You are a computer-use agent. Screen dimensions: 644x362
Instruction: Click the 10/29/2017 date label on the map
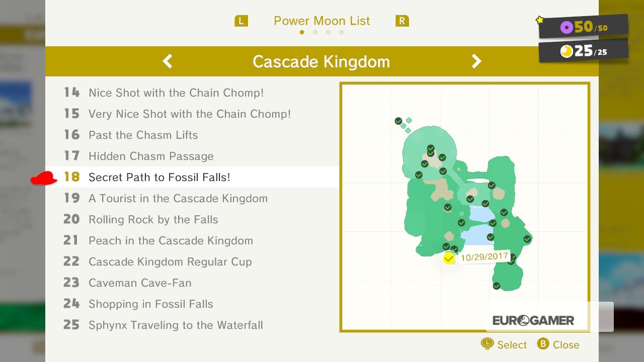[x=484, y=257]
